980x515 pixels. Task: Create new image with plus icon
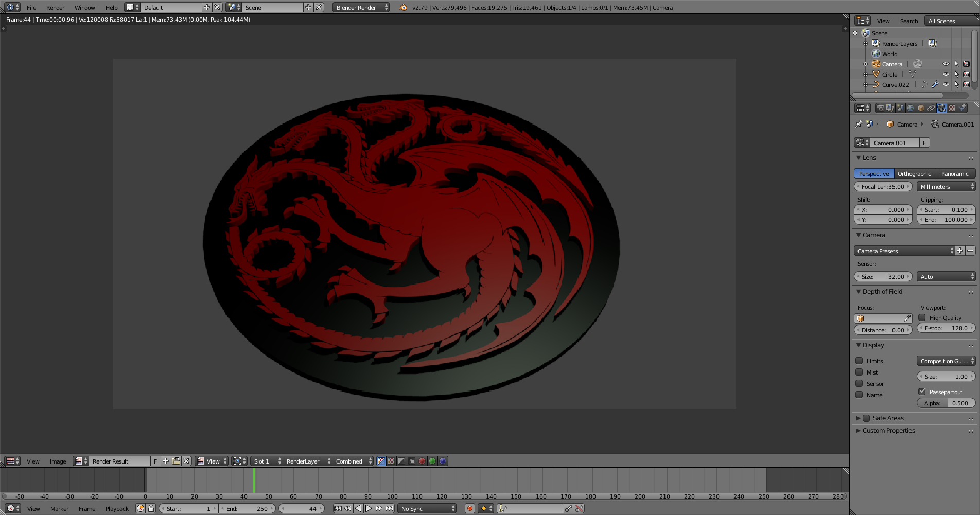166,461
